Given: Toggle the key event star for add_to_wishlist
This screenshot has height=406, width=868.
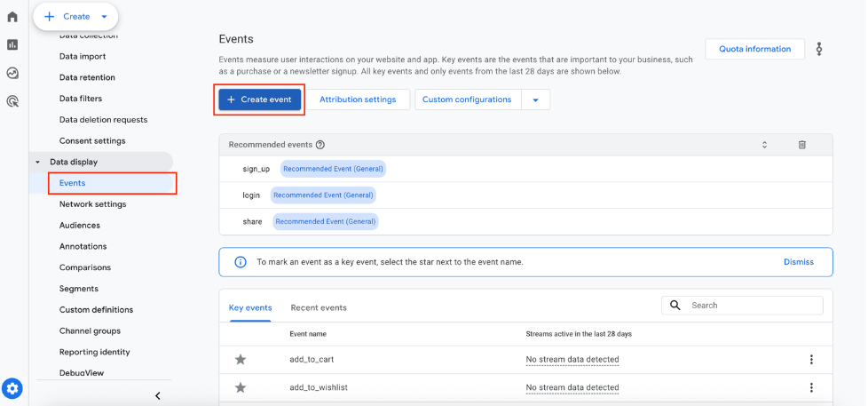Looking at the screenshot, I should 241,387.
